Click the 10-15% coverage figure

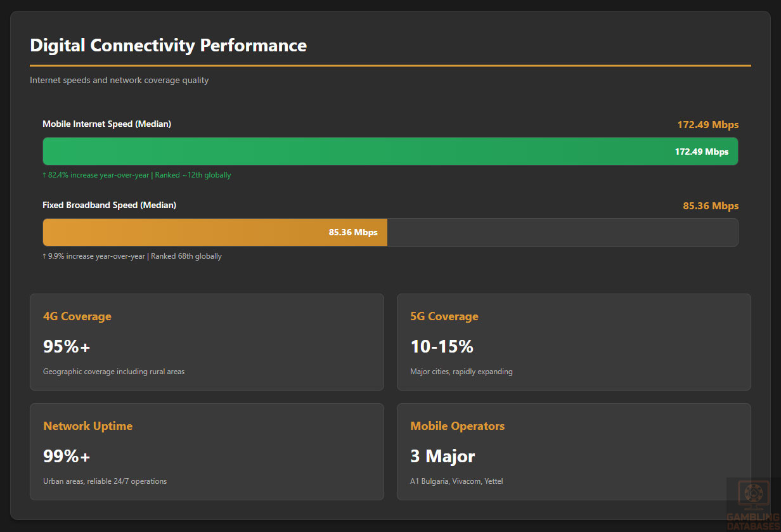pos(442,347)
